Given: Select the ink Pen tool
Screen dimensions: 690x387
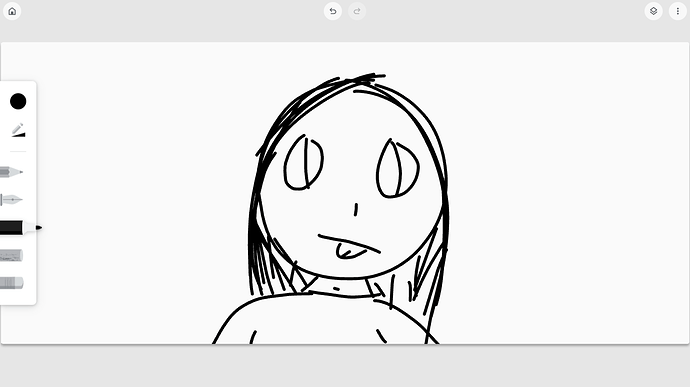Looking at the screenshot, I should click(11, 200).
